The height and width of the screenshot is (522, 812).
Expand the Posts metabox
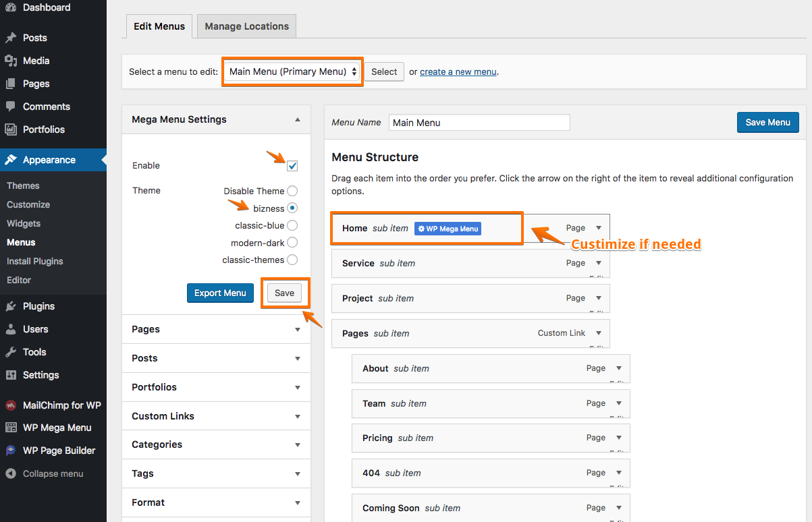[298, 359]
